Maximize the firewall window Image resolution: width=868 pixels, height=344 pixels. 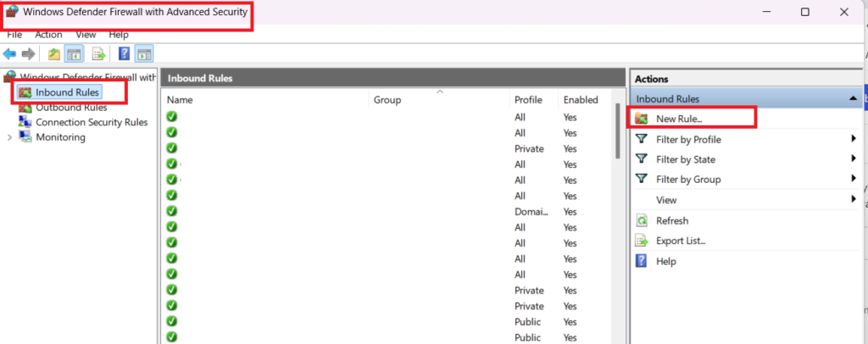click(805, 12)
